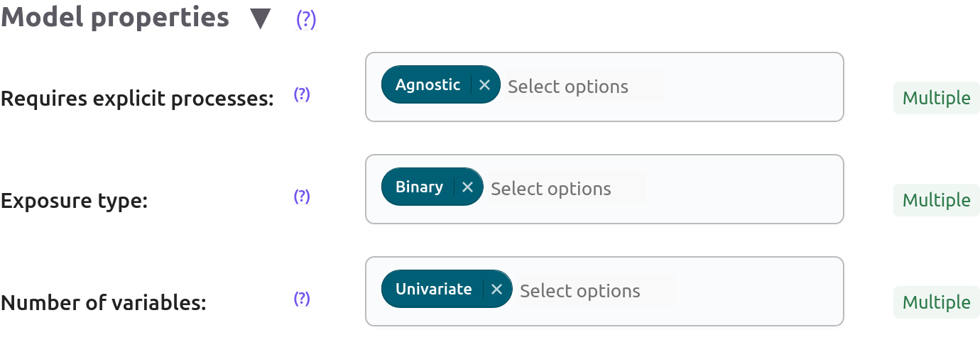Collapse the Model properties section triangle
Screen dimensions: 980x347
261,19
